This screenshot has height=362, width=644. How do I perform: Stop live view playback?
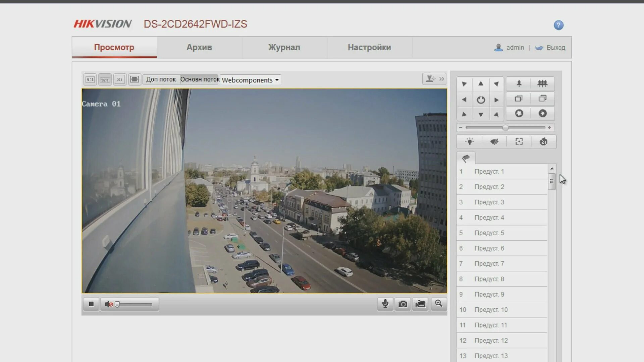[x=91, y=304]
